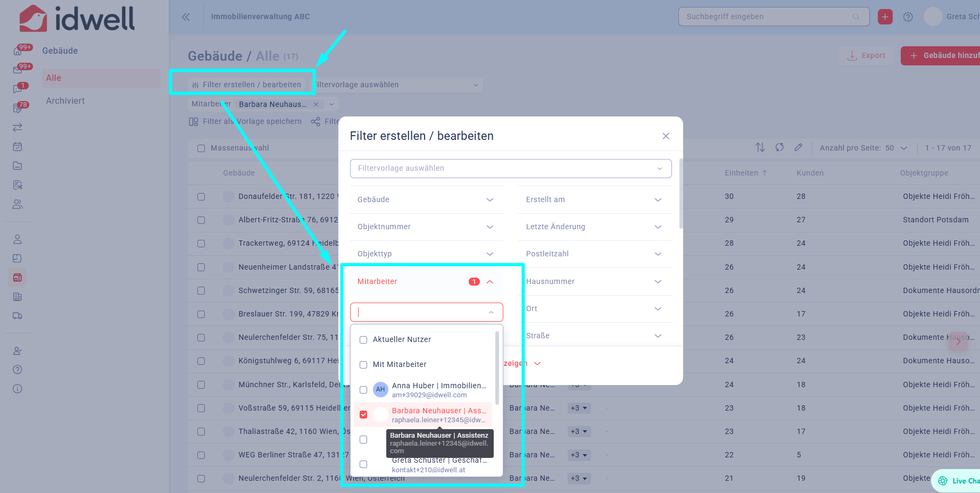Viewport: 980px width, 493px height.
Task: Click the highlighted red storefront sidebar icon
Action: pos(18,278)
